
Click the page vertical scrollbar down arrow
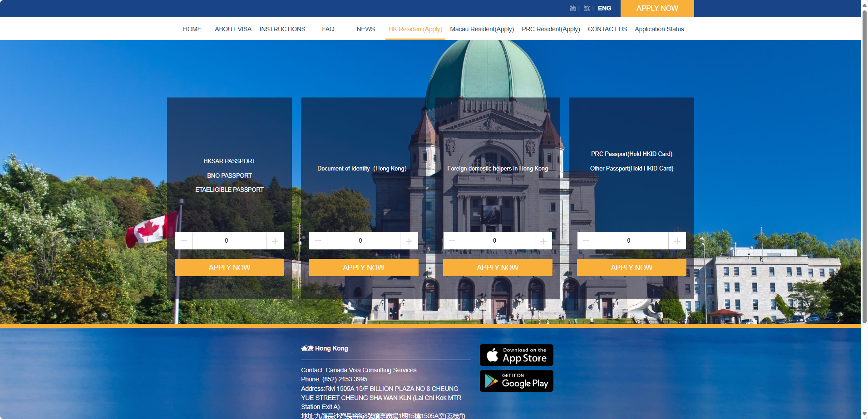pos(864,414)
